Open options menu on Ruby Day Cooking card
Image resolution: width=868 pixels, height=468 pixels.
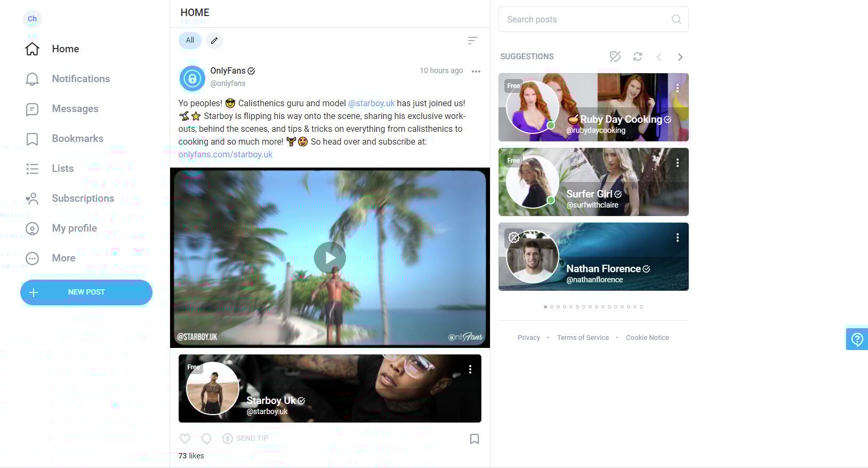677,88
